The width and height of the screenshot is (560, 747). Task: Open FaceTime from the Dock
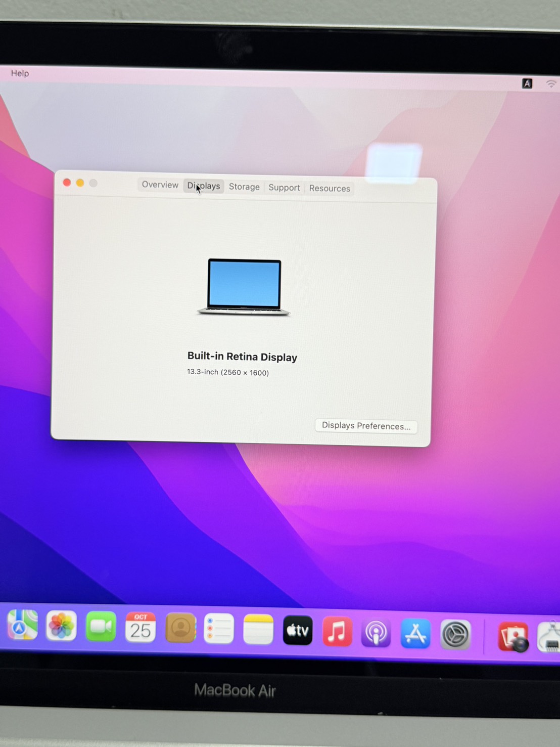click(x=101, y=627)
